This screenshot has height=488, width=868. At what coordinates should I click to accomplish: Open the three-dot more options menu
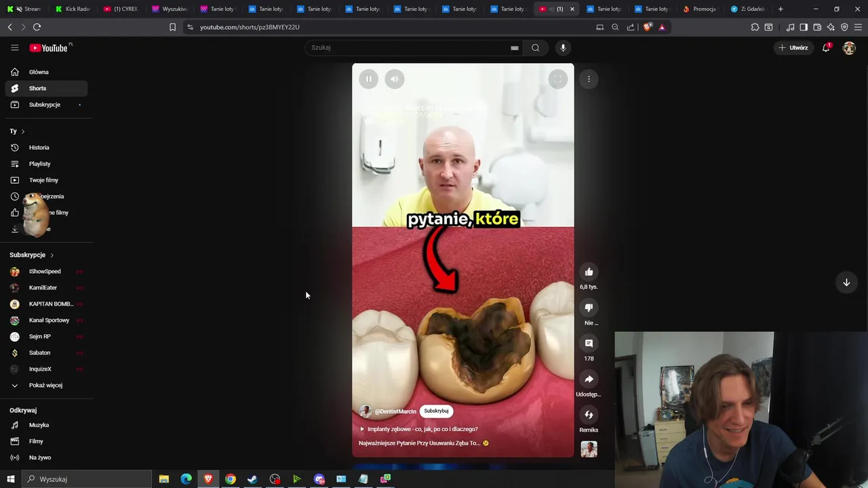[589, 79]
